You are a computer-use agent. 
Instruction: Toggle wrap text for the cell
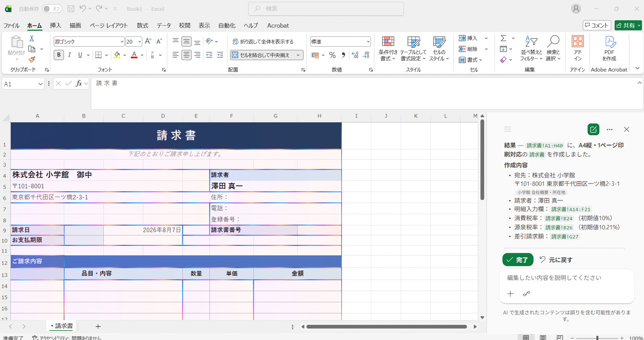click(263, 41)
